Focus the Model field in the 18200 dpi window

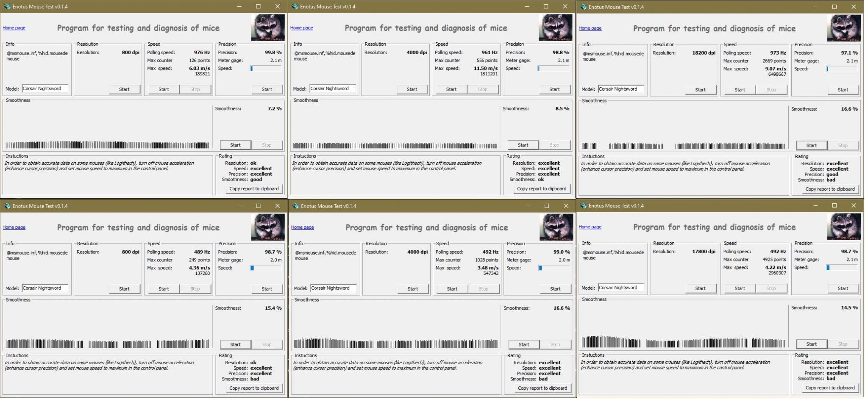[x=621, y=89]
